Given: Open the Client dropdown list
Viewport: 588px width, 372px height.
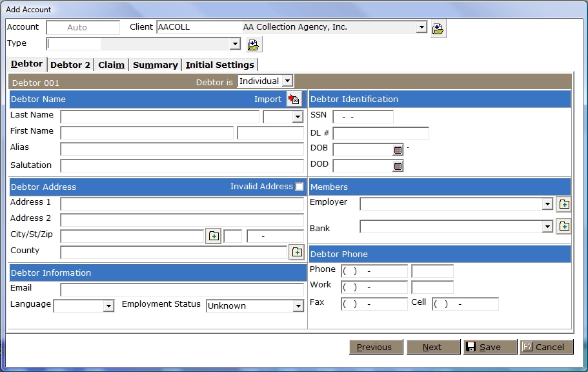Looking at the screenshot, I should [421, 27].
